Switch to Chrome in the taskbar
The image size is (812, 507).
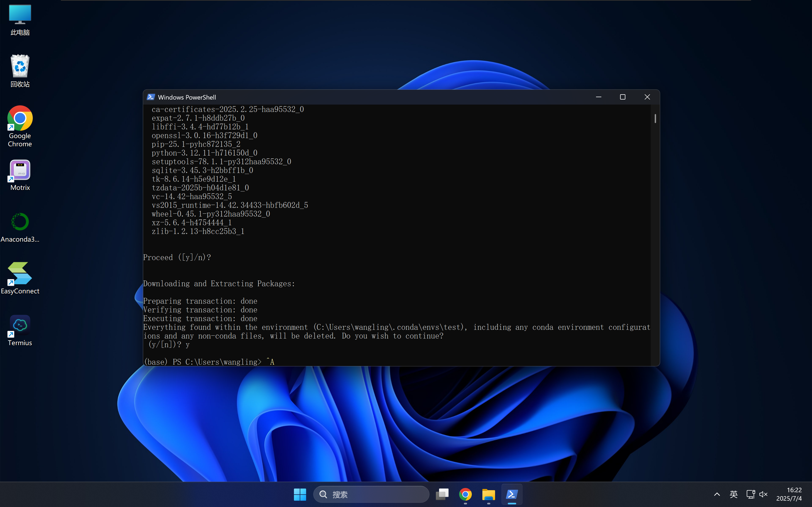tap(465, 494)
